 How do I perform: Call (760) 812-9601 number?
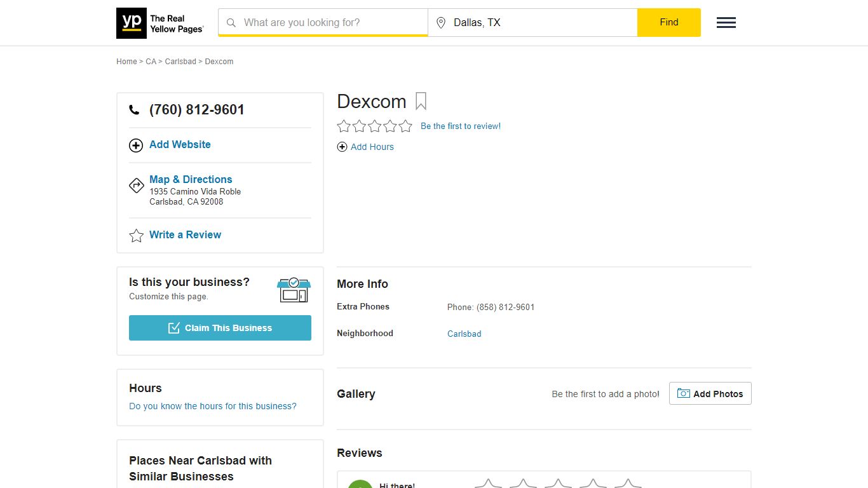pyautogui.click(x=197, y=110)
